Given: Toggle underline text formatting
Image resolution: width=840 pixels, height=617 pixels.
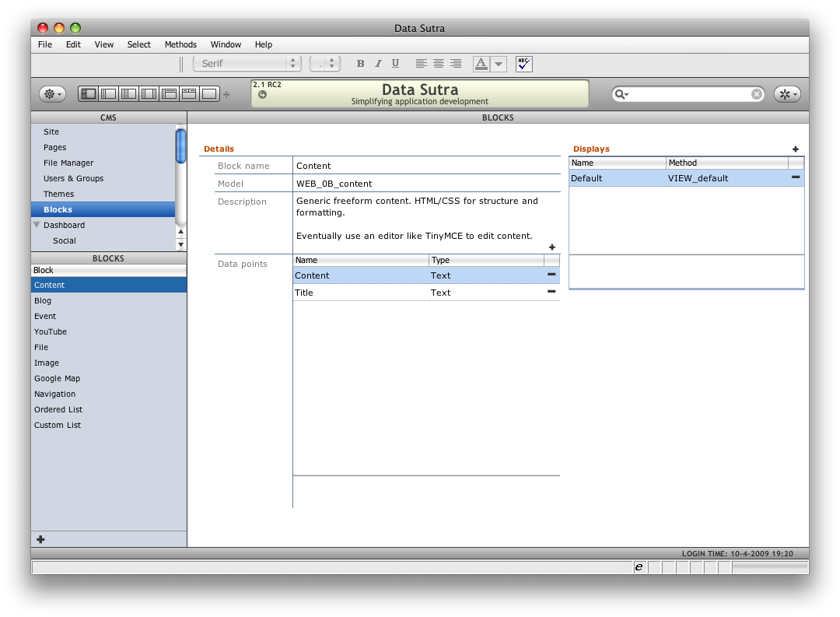Looking at the screenshot, I should (395, 64).
